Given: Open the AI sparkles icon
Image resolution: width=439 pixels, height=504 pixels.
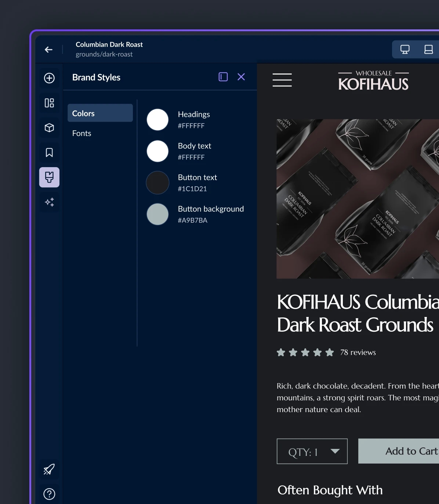Looking at the screenshot, I should tap(49, 202).
